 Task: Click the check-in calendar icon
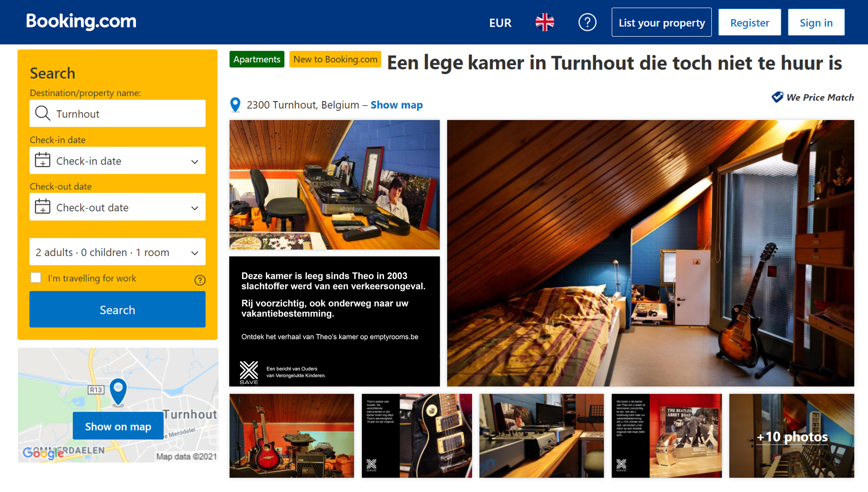(x=42, y=160)
